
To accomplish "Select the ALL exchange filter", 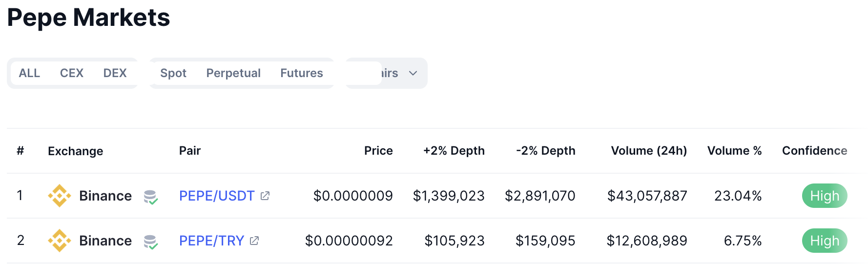I will click(x=29, y=73).
